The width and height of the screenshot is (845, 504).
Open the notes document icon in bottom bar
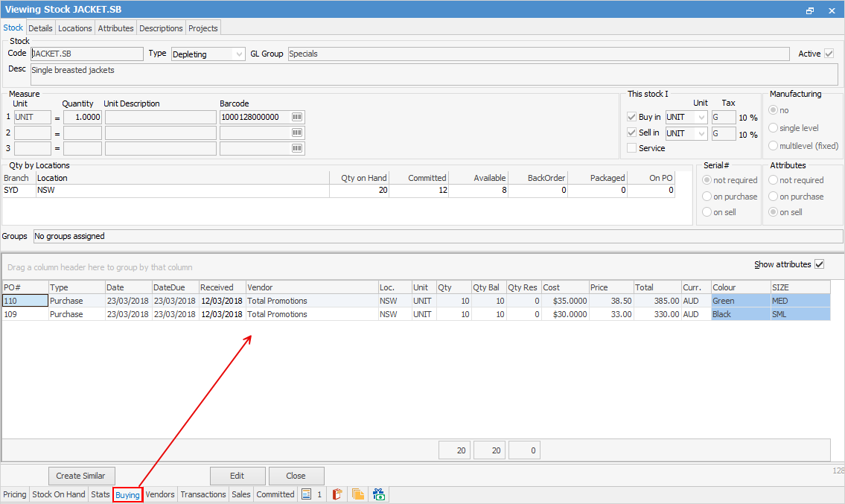[x=305, y=494]
